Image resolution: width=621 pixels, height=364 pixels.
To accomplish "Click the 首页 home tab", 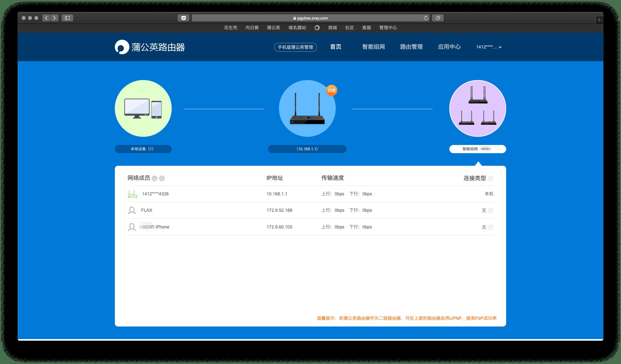I will (336, 47).
